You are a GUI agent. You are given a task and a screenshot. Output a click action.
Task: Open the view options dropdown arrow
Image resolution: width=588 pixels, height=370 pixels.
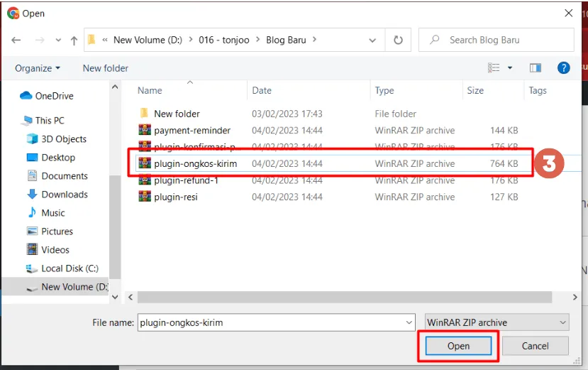coord(510,68)
